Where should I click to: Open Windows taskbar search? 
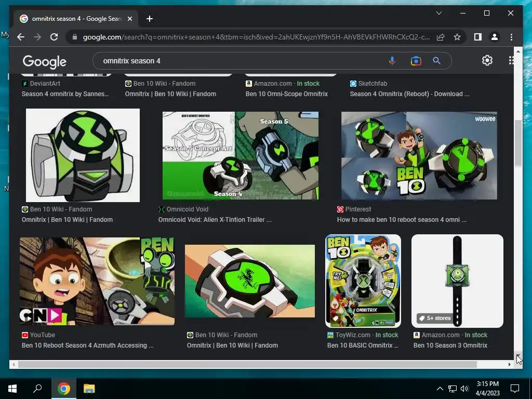tap(37, 389)
